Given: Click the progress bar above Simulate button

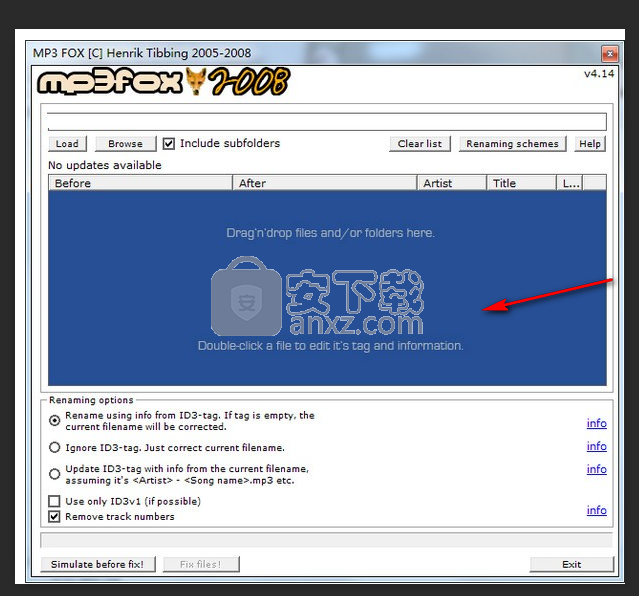Looking at the screenshot, I should (x=326, y=540).
